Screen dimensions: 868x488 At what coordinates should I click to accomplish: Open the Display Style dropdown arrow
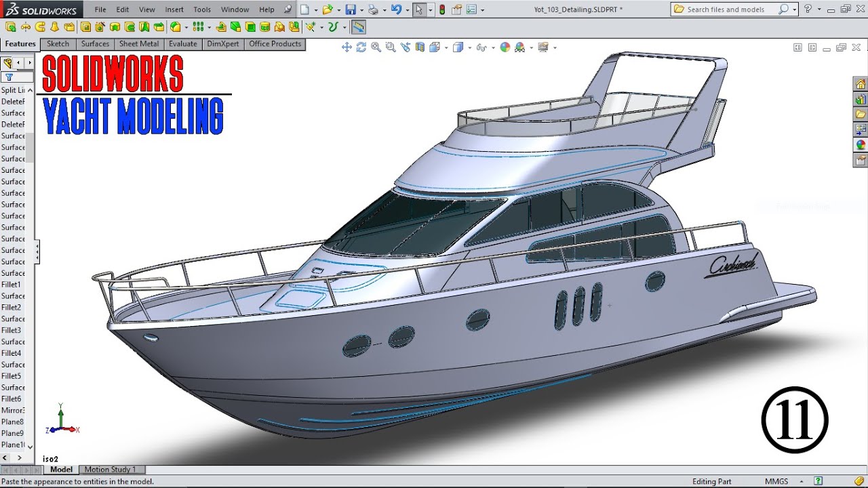pyautogui.click(x=470, y=47)
